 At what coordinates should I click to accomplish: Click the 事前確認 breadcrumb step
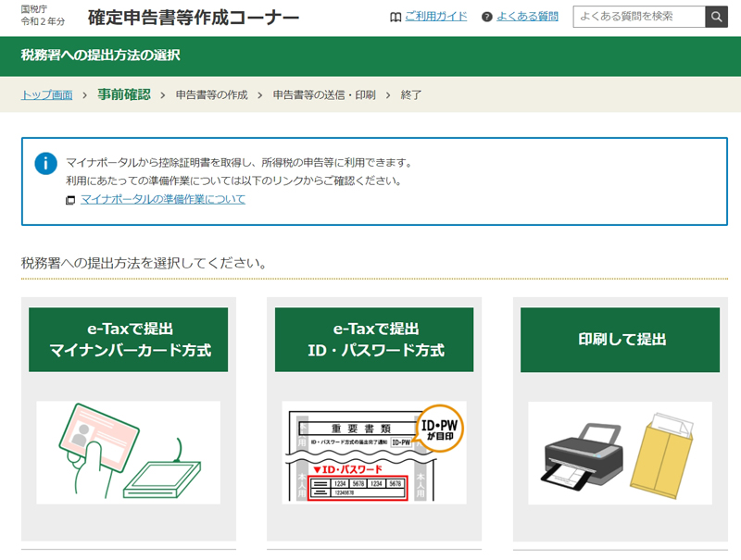tap(124, 94)
